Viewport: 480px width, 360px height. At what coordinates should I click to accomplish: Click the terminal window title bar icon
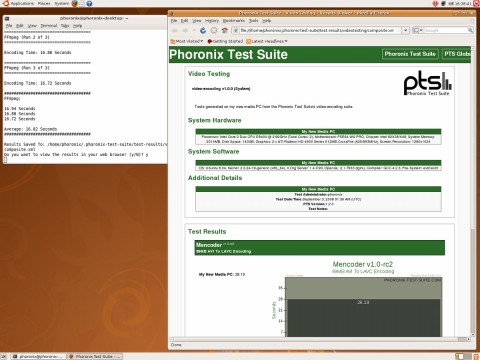[x=7, y=18]
